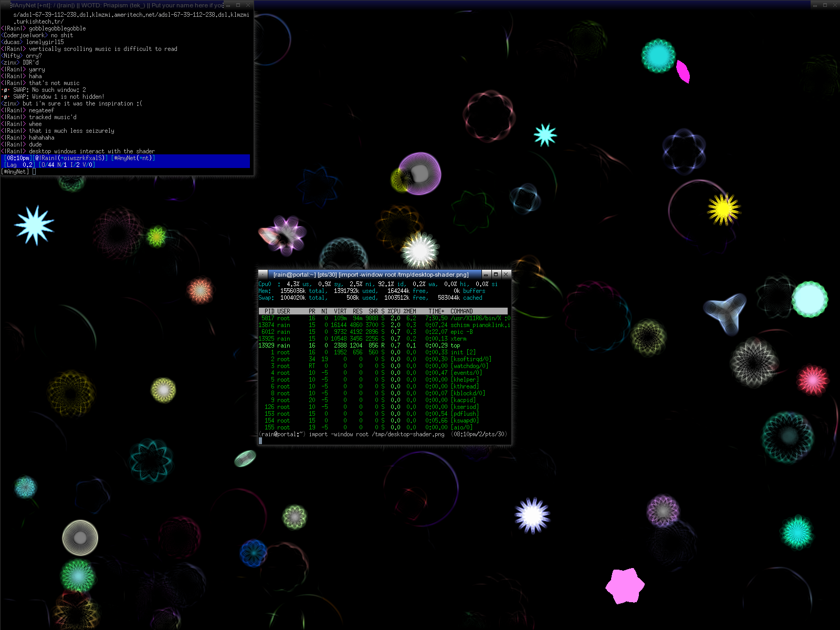Click the bright yellow starburst on desktop

[723, 209]
